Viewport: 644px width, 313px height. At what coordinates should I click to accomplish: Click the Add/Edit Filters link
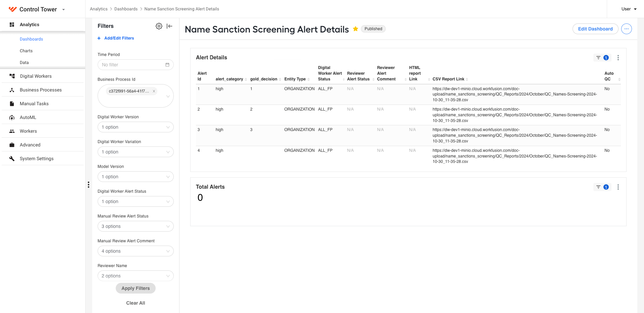(x=119, y=38)
